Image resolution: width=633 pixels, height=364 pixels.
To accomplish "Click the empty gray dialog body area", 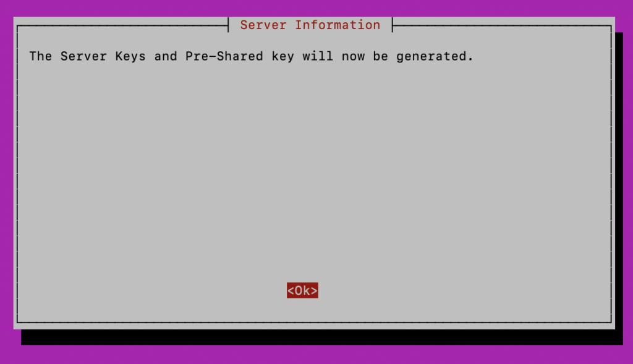I will pyautogui.click(x=314, y=169).
